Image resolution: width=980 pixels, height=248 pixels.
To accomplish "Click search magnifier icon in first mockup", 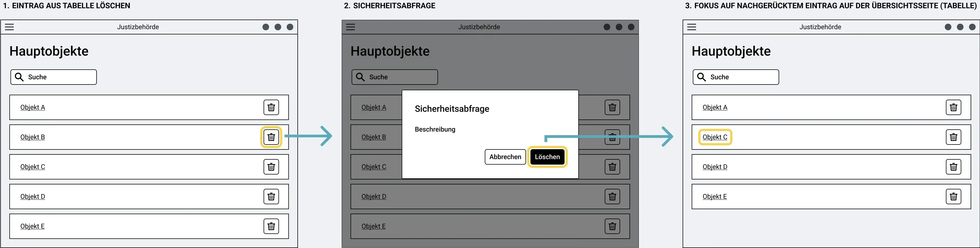I will [19, 77].
